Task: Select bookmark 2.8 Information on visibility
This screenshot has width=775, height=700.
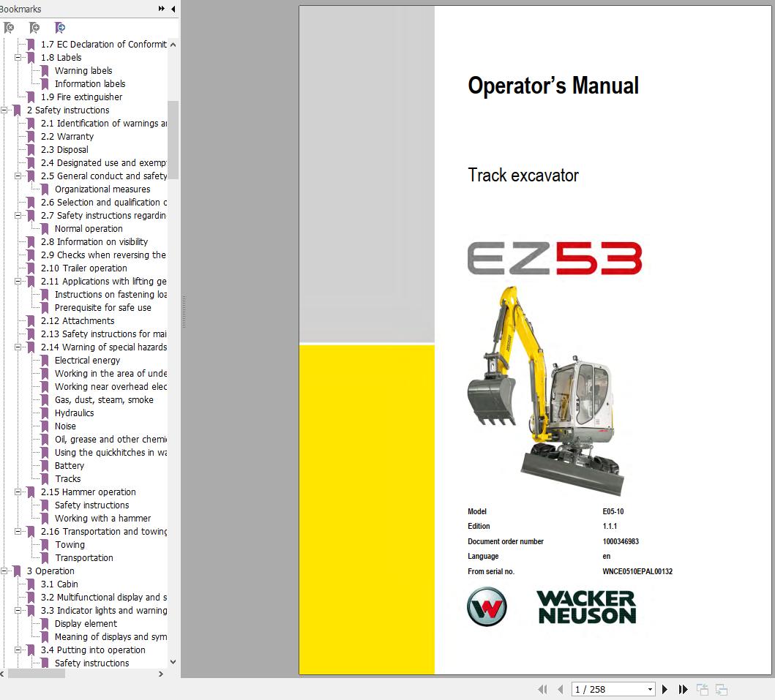Action: [94, 241]
